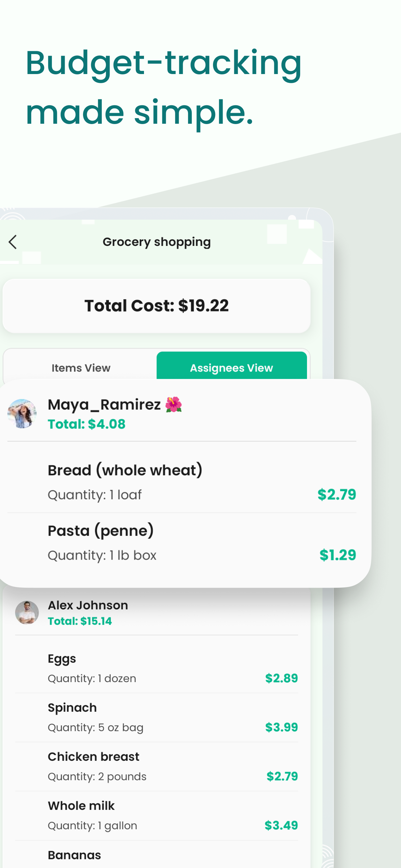Switch to Items View tab
Viewport: 401px width, 868px height.
tap(81, 368)
